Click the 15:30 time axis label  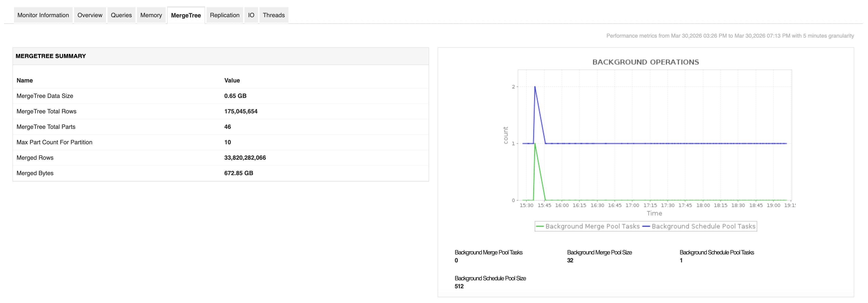click(526, 205)
